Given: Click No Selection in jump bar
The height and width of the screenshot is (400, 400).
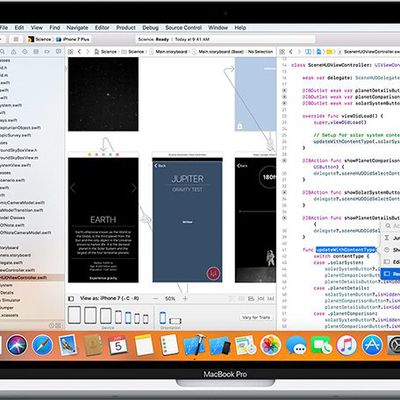Looking at the screenshot, I should tap(260, 52).
